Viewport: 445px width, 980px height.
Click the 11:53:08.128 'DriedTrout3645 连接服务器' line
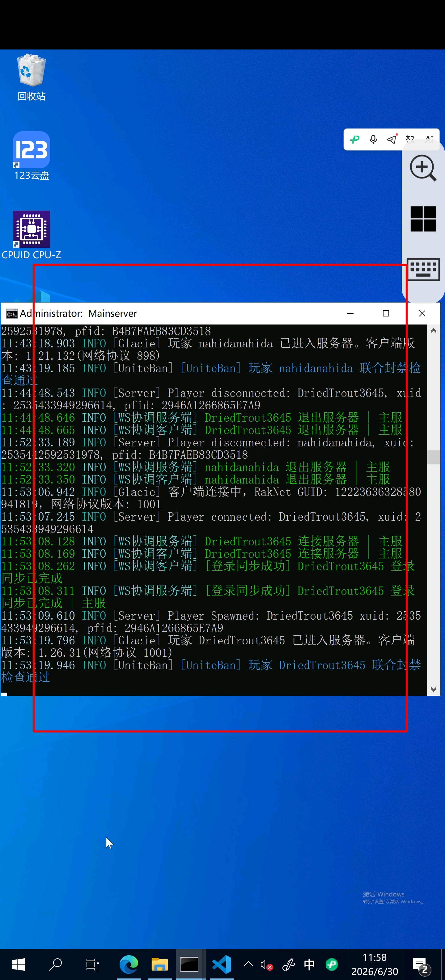coord(202,541)
